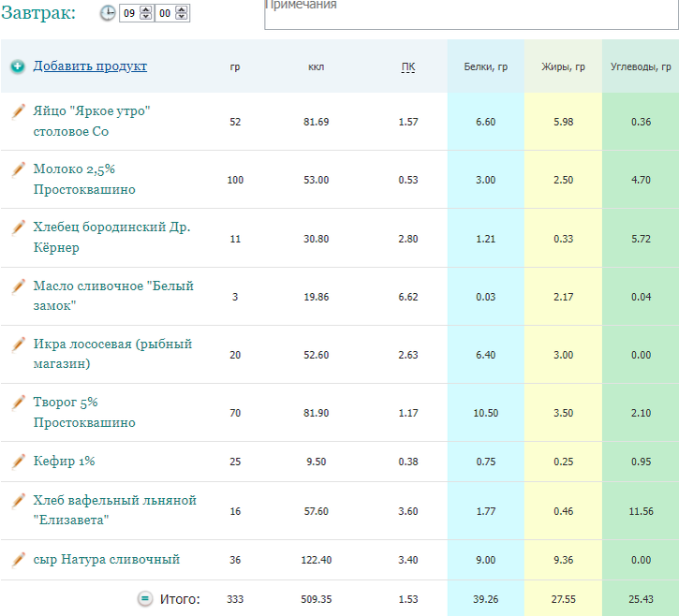Click the Белки, гр column header

pyautogui.click(x=485, y=66)
